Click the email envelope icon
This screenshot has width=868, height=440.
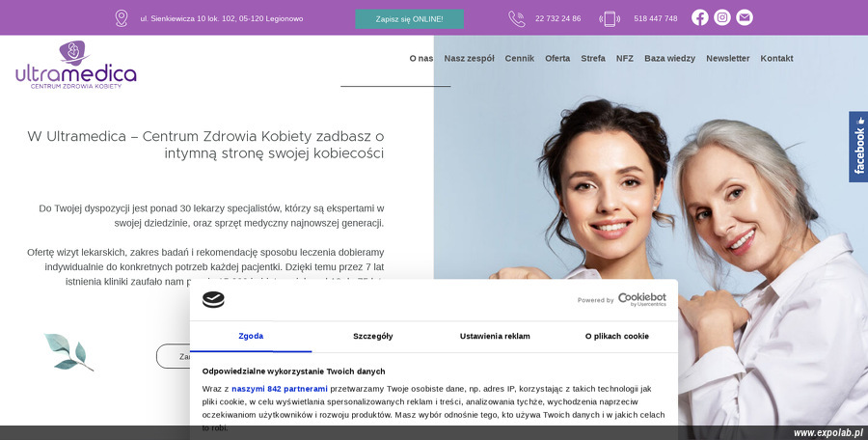pyautogui.click(x=744, y=17)
